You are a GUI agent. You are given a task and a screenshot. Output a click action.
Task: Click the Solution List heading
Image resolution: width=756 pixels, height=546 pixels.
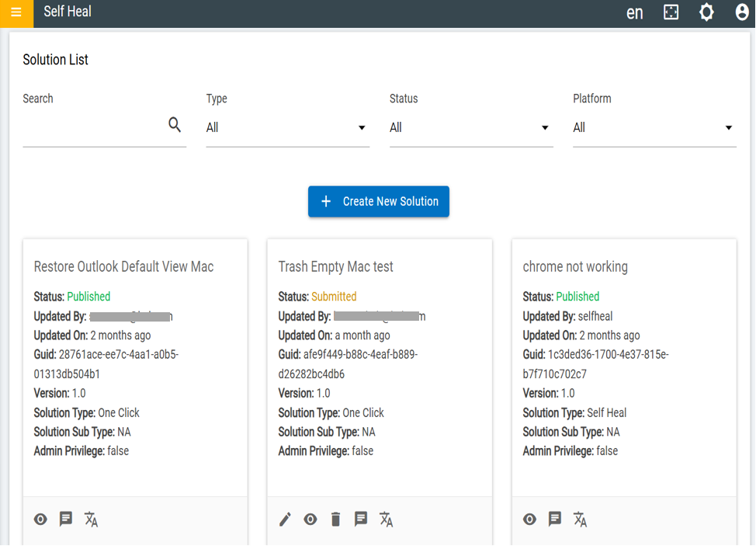55,60
